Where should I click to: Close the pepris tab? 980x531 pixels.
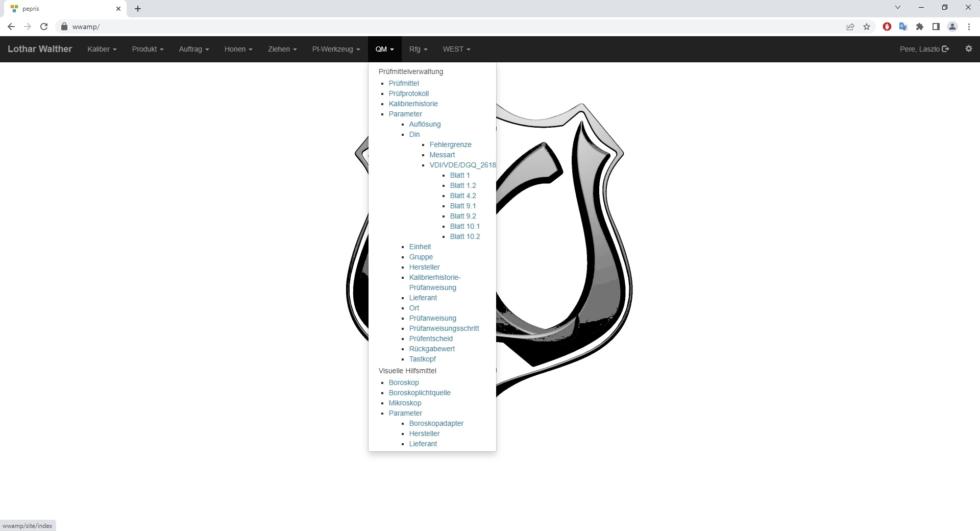click(118, 9)
